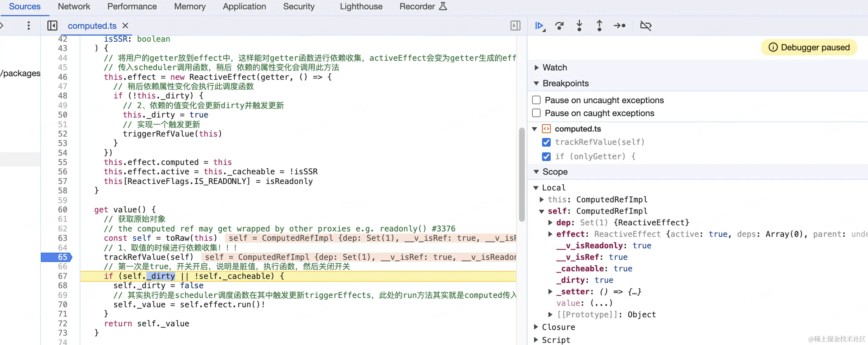
Task: Click the Recorder experiment flask icon
Action: tap(443, 6)
